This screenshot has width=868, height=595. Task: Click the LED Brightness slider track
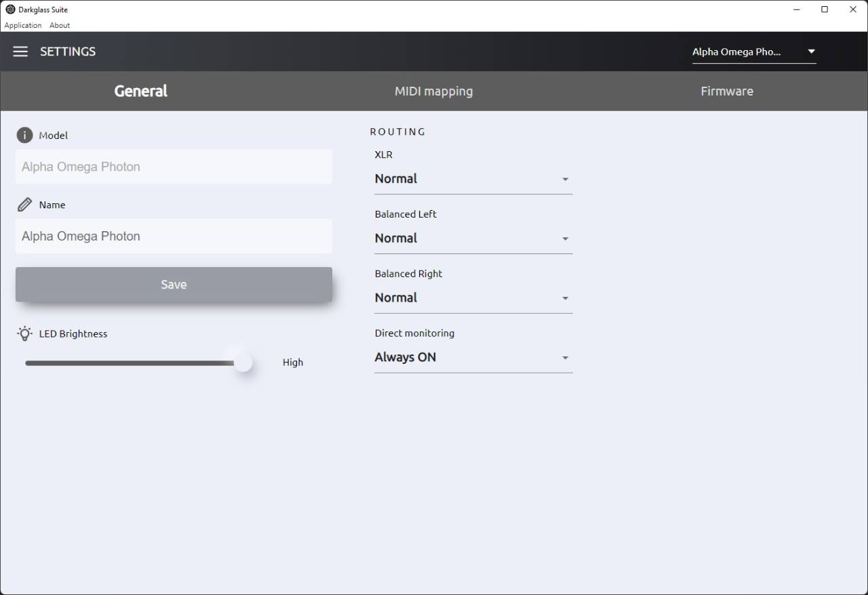click(134, 363)
